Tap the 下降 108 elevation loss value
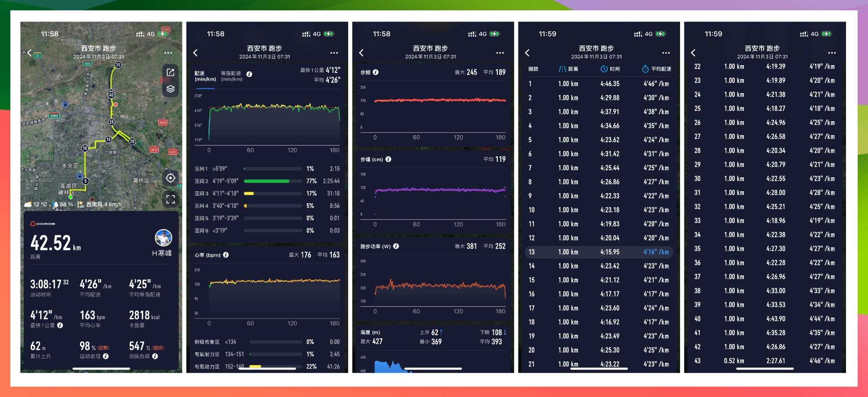The width and height of the screenshot is (868, 397). [x=493, y=332]
